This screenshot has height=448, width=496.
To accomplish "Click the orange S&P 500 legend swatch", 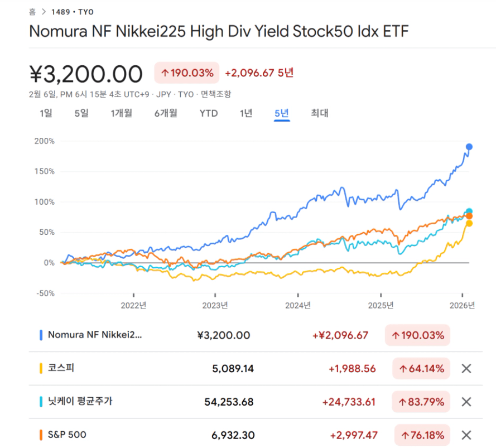I will coord(41,435).
